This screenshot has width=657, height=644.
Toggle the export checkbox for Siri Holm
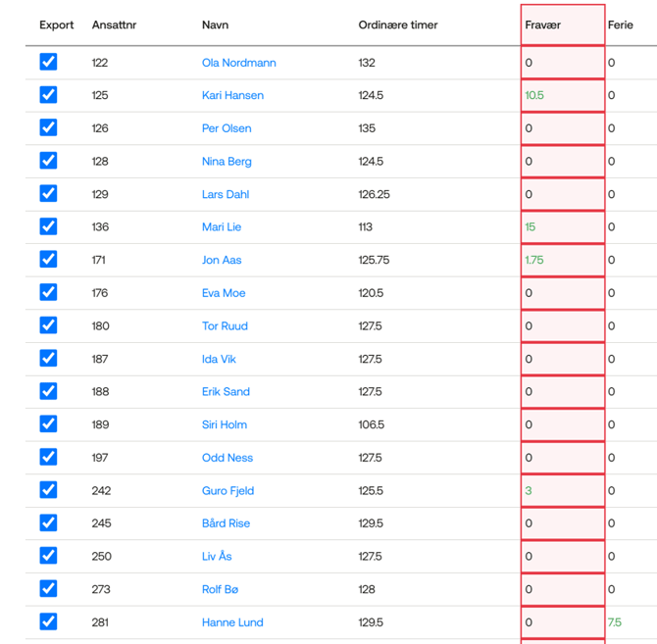coord(48,424)
